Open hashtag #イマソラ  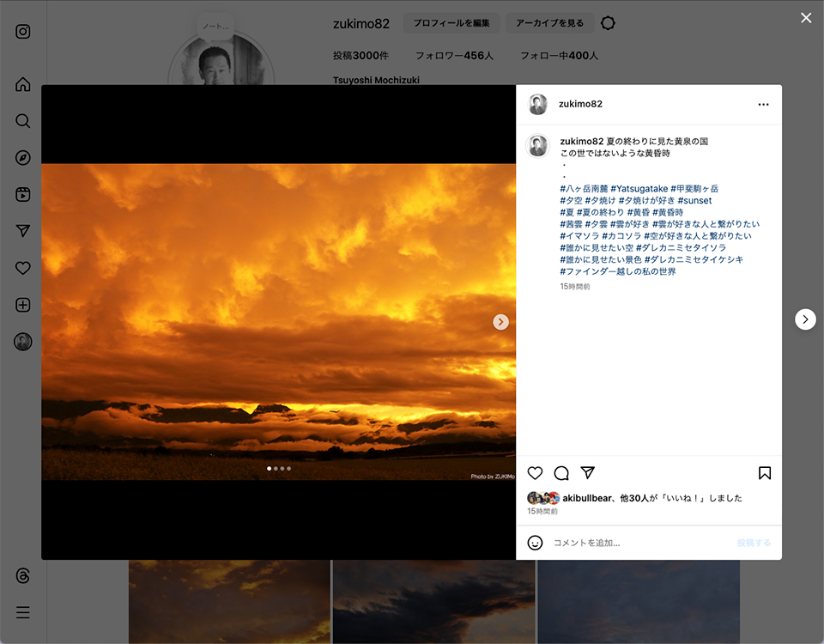click(579, 236)
